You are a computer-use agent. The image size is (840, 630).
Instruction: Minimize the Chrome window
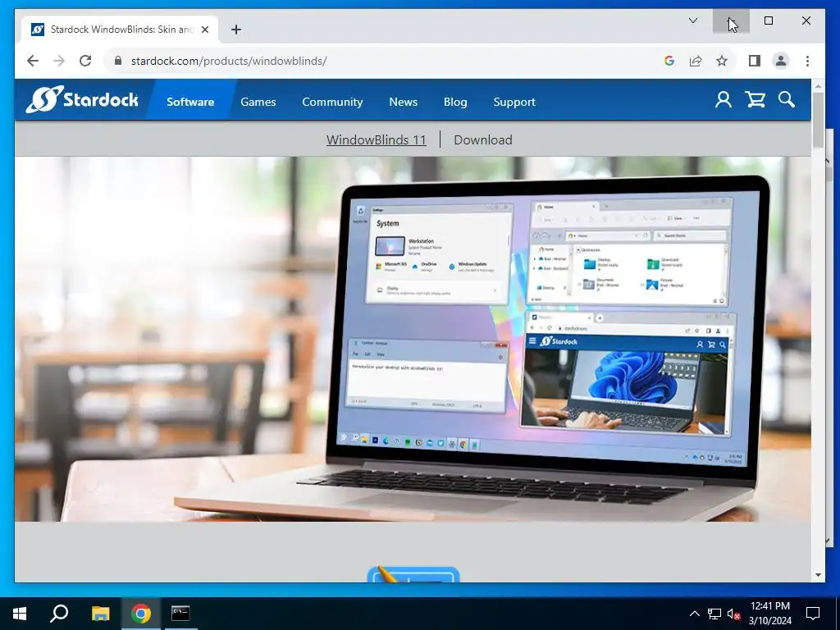(x=731, y=21)
